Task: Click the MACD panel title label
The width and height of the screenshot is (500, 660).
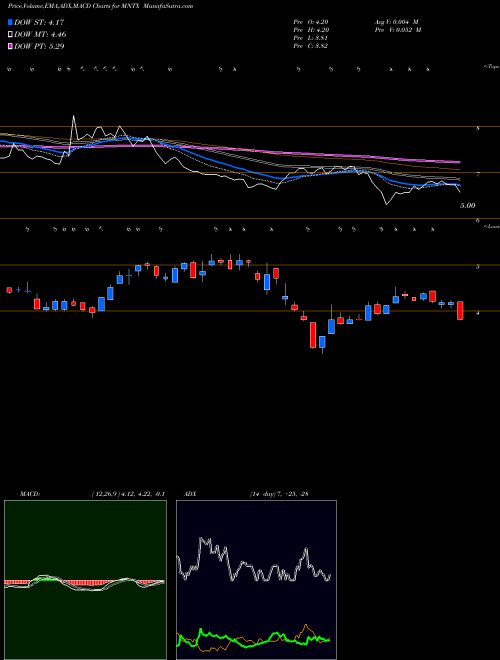Action: pyautogui.click(x=29, y=494)
